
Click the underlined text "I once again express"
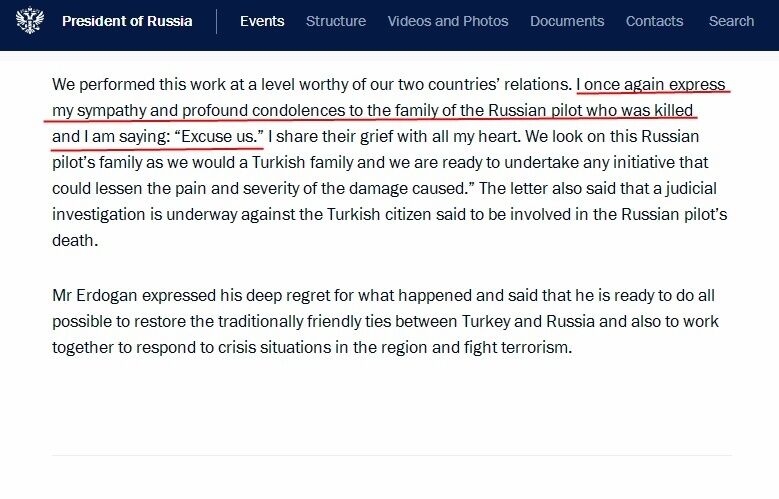coord(651,84)
